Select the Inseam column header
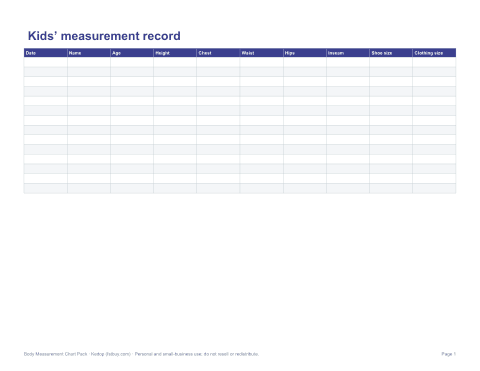The width and height of the screenshot is (480, 371). click(x=348, y=53)
